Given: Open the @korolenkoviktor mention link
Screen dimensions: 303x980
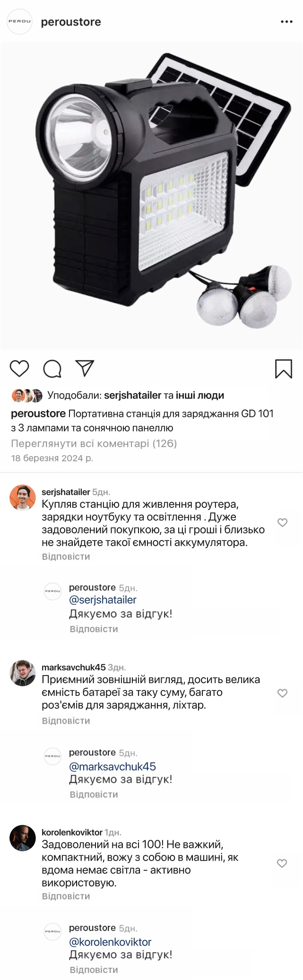Looking at the screenshot, I should click(110, 942).
